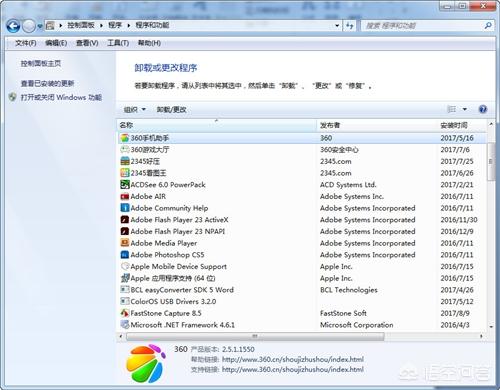The width and height of the screenshot is (500, 390).
Task: Click the large 360 logo in details pane
Action: pos(145,363)
